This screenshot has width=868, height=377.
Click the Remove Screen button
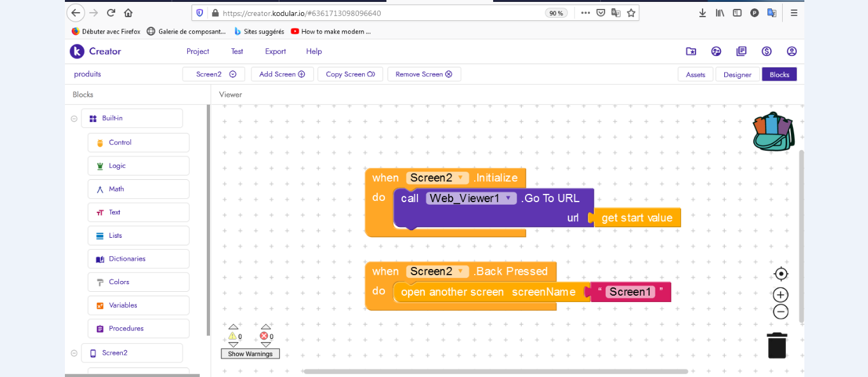424,74
